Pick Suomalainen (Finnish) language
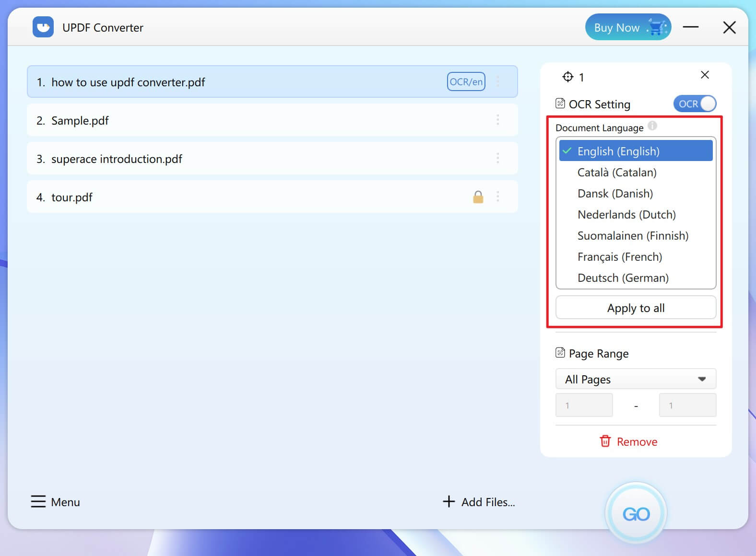This screenshot has height=556, width=756. tap(636, 235)
